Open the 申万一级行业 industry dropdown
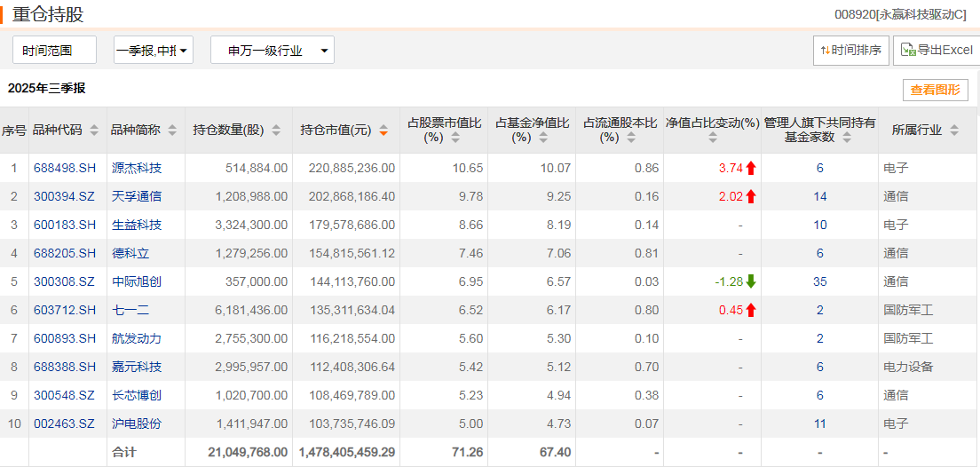 pyautogui.click(x=272, y=50)
